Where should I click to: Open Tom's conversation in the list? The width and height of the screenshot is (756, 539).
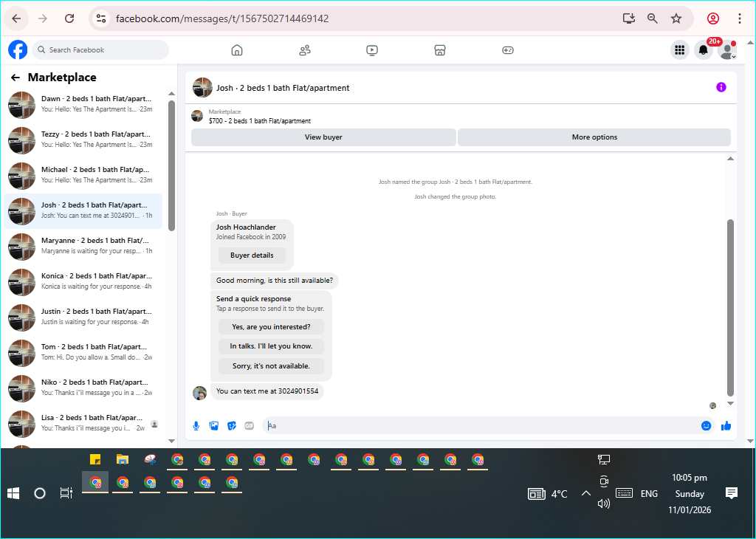83,353
